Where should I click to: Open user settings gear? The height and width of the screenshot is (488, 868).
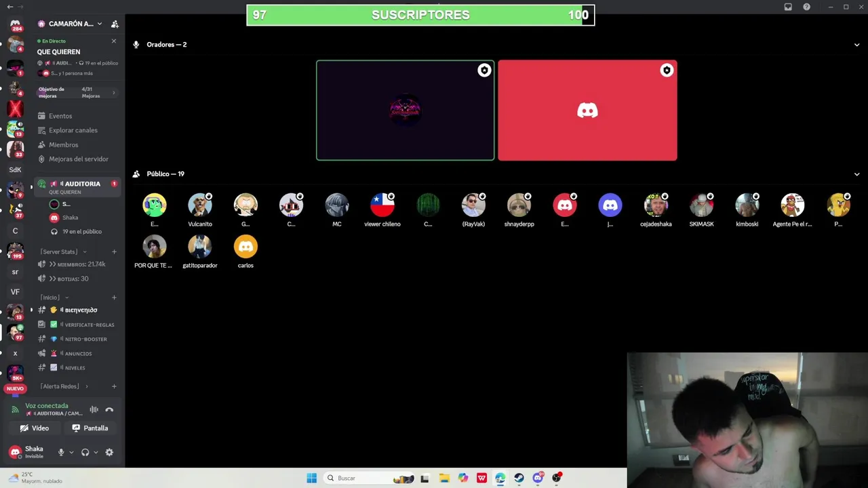(x=109, y=452)
